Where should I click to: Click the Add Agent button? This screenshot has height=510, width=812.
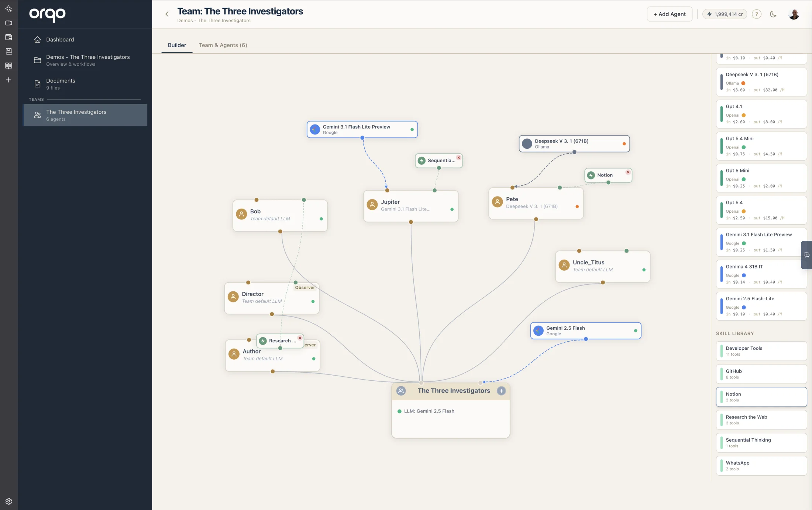point(669,14)
